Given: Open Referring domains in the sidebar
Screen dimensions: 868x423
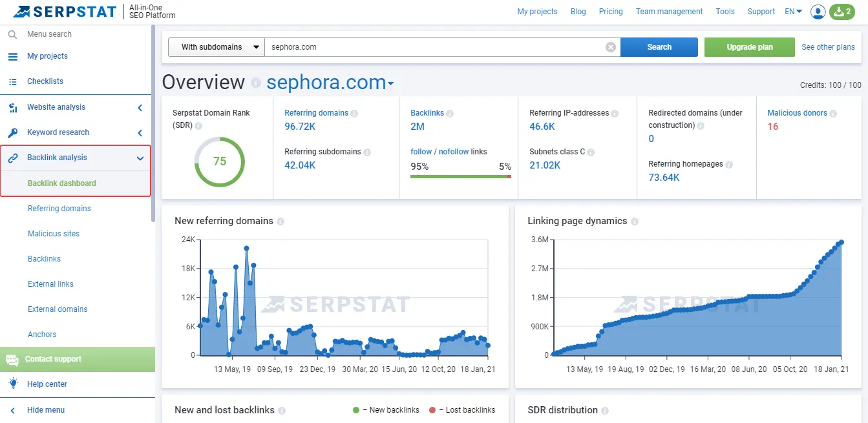Looking at the screenshot, I should pyautogui.click(x=59, y=209).
